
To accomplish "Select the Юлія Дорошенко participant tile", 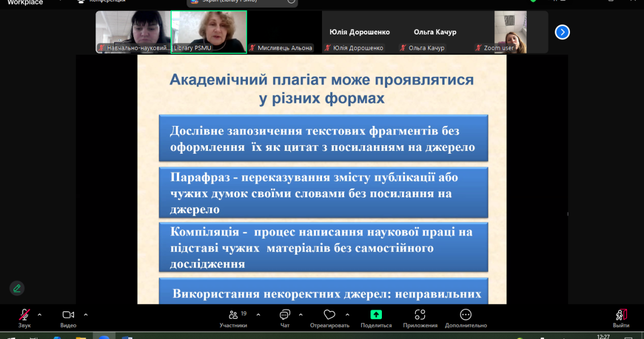I will (359, 32).
